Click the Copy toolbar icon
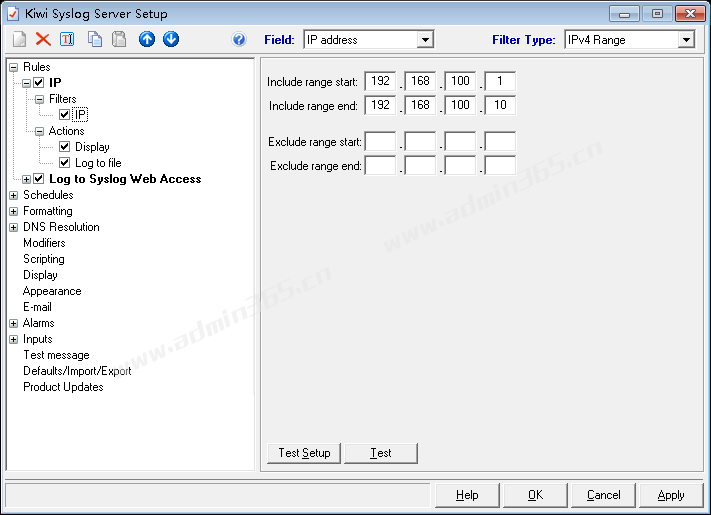The height and width of the screenshot is (515, 711). pyautogui.click(x=95, y=39)
